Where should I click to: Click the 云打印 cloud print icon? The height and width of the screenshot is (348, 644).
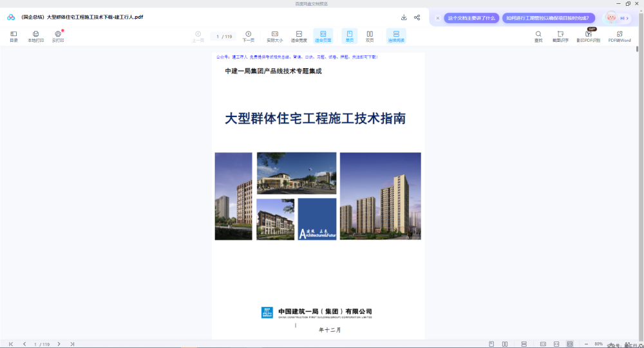[x=58, y=37]
